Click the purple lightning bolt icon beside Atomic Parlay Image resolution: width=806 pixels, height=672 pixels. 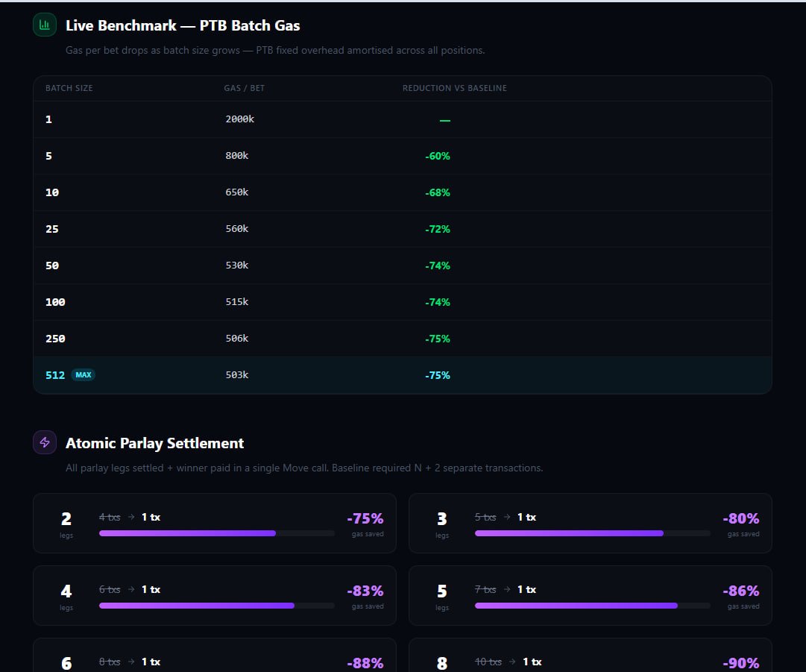45,442
